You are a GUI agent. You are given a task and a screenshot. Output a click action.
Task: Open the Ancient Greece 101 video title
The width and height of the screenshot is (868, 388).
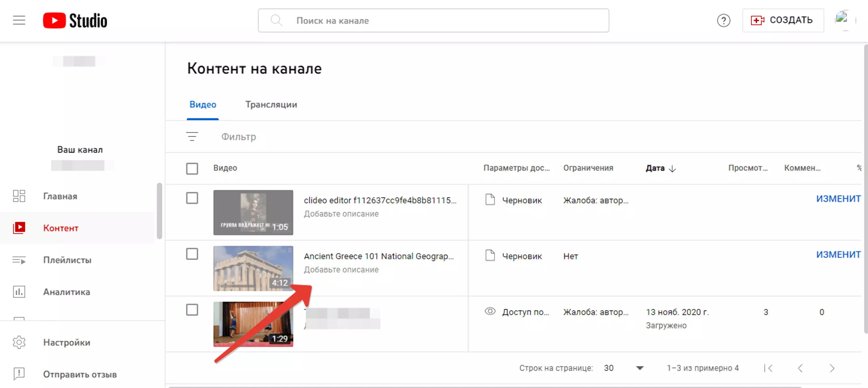click(x=379, y=256)
